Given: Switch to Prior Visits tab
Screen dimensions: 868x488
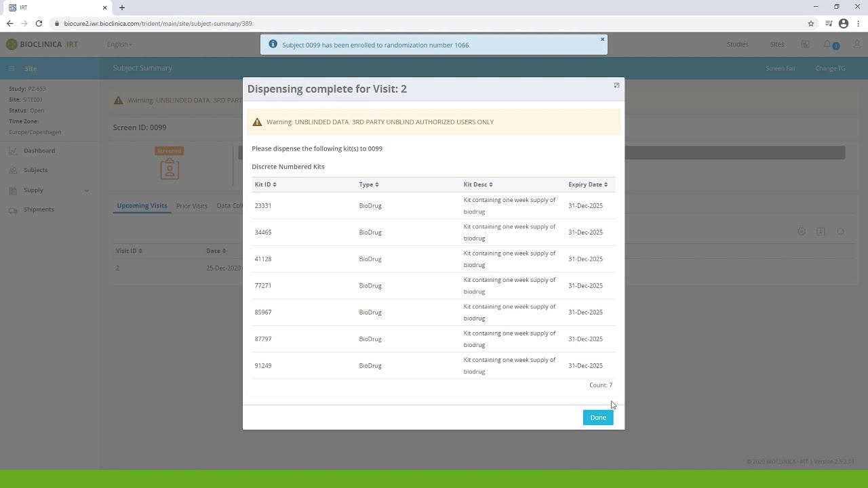Looking at the screenshot, I should point(192,206).
